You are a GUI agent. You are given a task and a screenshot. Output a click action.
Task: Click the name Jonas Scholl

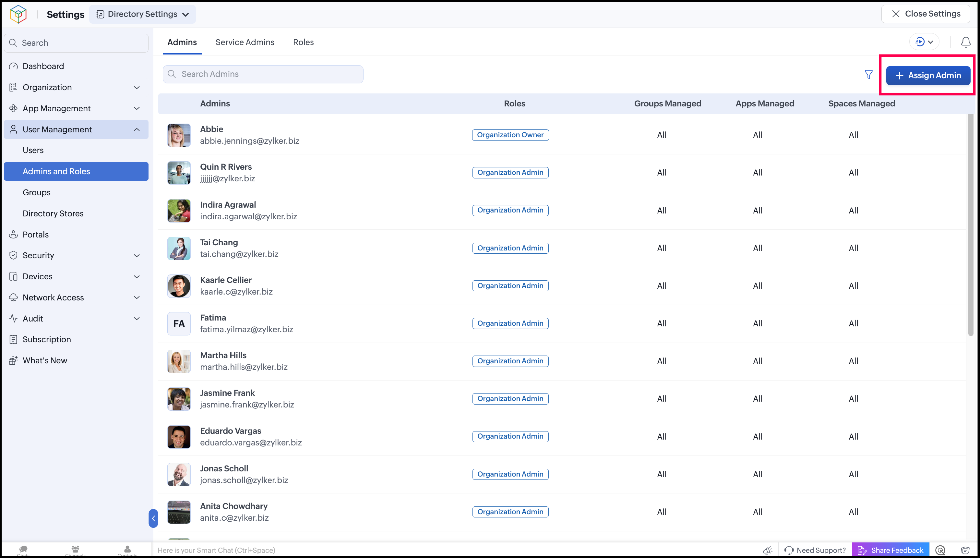click(224, 468)
